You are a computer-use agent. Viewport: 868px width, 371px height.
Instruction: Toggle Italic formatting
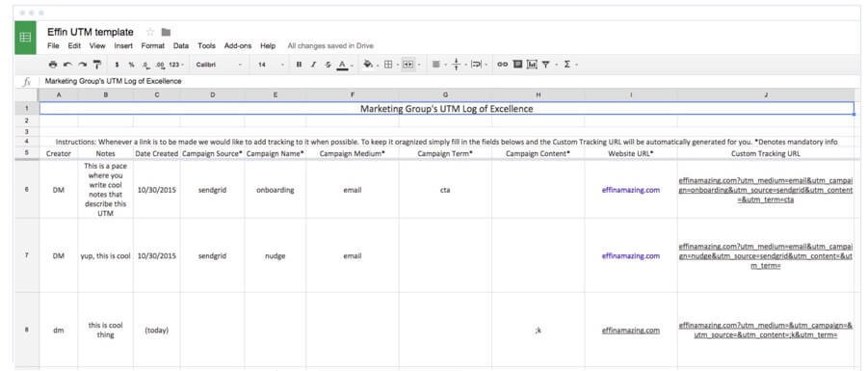[x=313, y=65]
